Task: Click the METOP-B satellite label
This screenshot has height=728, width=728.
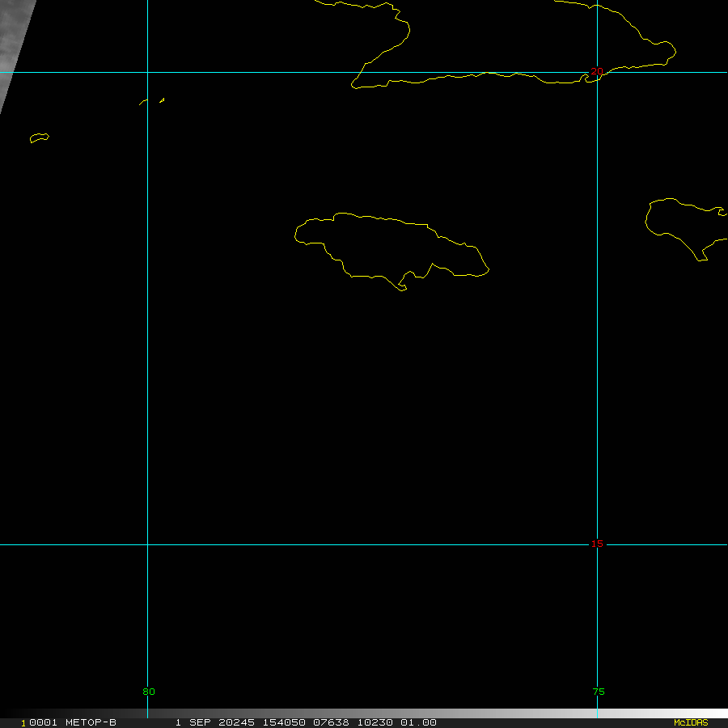Action: click(91, 722)
